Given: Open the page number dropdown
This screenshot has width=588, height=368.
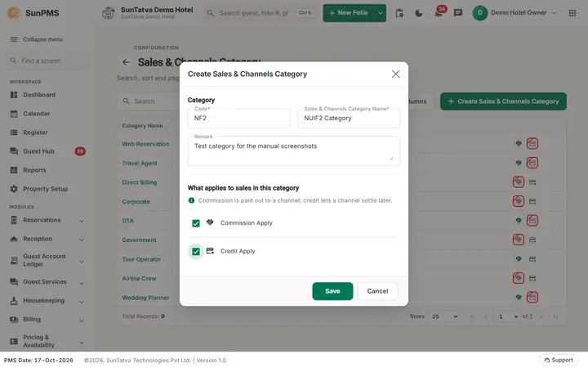Looking at the screenshot, I should [507, 316].
